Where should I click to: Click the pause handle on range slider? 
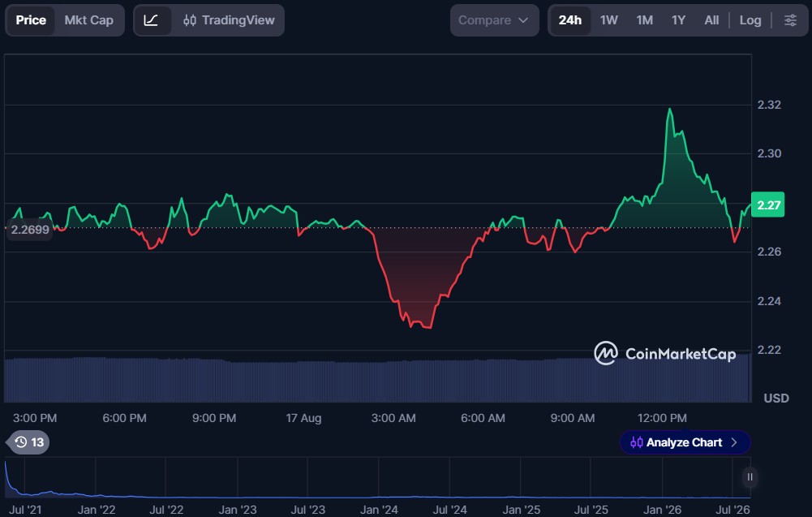pyautogui.click(x=750, y=477)
